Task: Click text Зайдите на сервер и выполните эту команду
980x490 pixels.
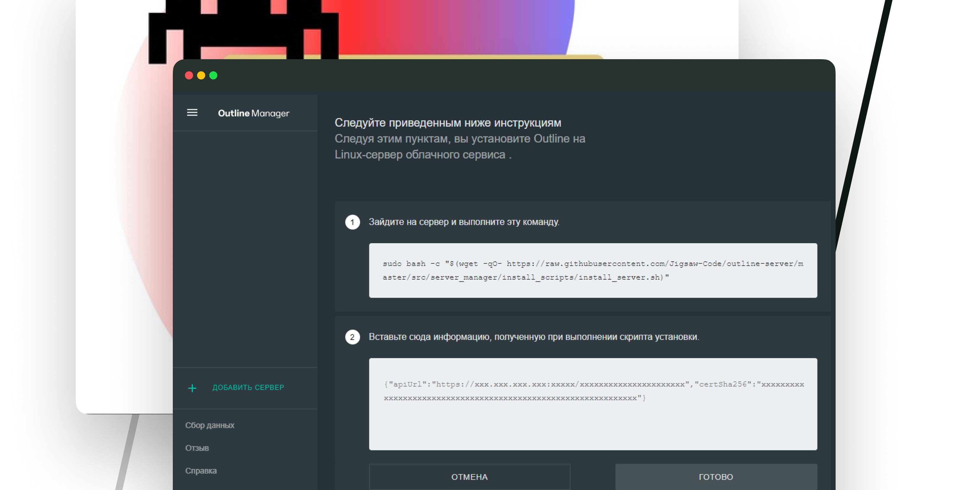Action: coord(464,222)
